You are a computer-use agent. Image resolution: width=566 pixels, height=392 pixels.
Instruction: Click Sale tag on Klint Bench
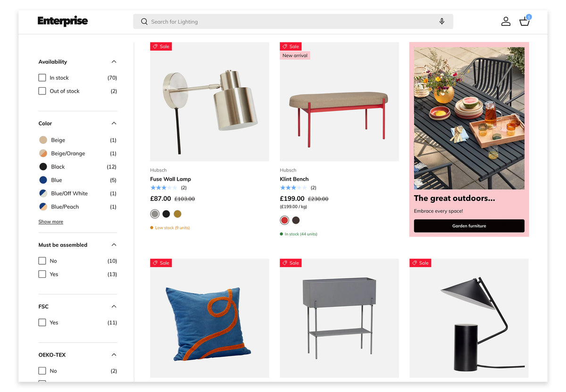[x=291, y=46]
